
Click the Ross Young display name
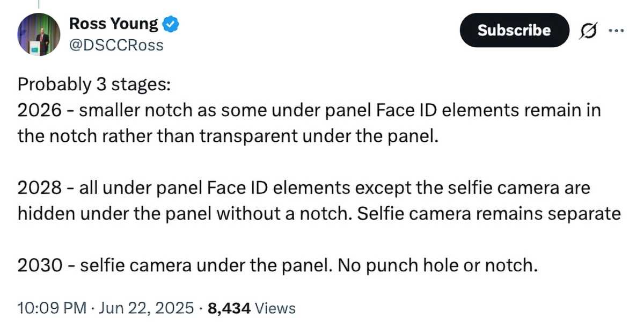(x=114, y=24)
